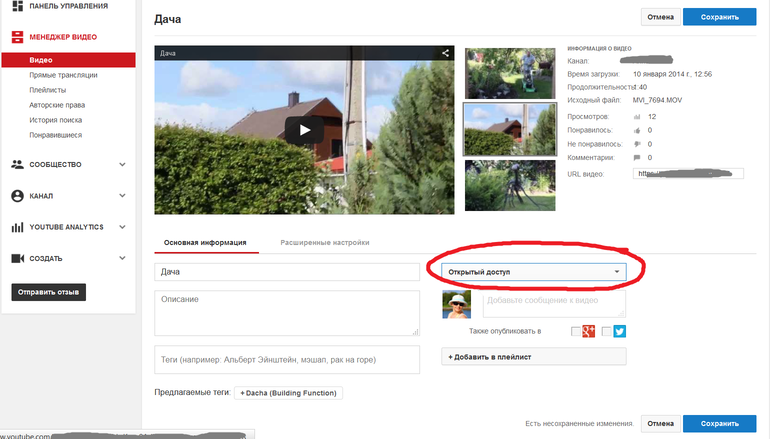Click the top Отмена button

[660, 17]
